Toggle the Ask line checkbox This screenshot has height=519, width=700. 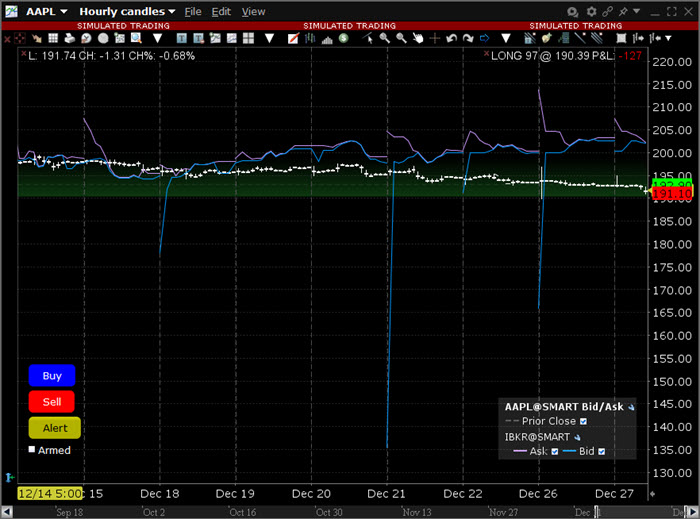pos(554,451)
